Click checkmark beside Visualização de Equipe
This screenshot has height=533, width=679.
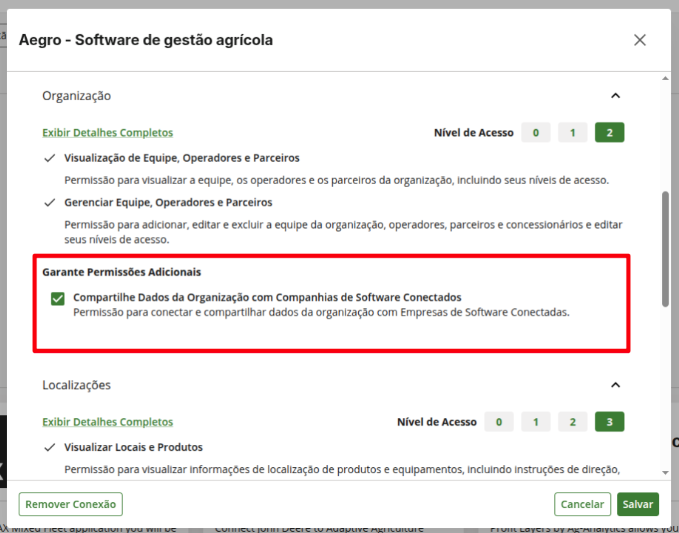[x=50, y=158]
